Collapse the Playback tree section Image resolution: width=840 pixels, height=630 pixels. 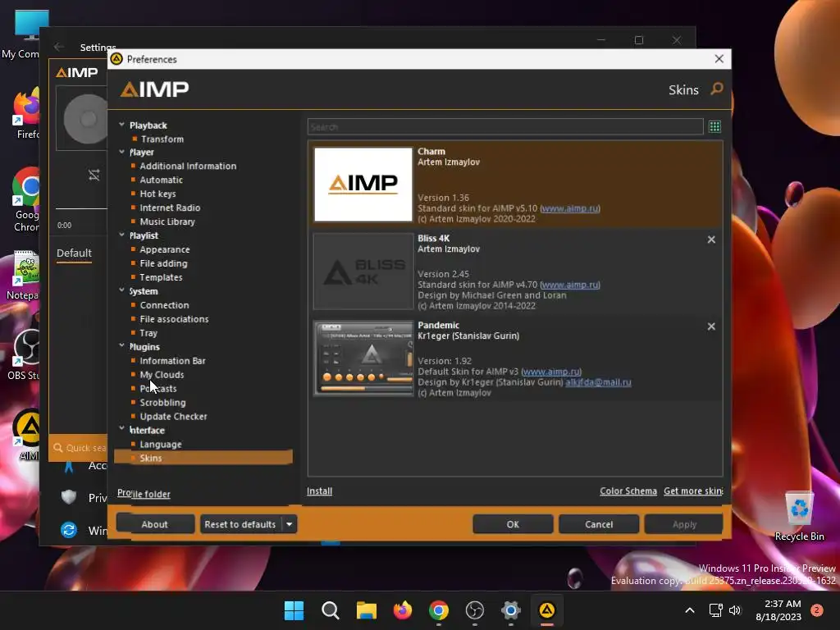coord(121,125)
